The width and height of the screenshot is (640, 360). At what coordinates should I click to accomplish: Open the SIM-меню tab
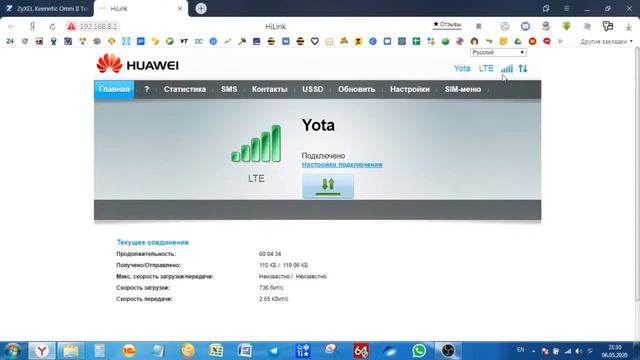tap(463, 89)
